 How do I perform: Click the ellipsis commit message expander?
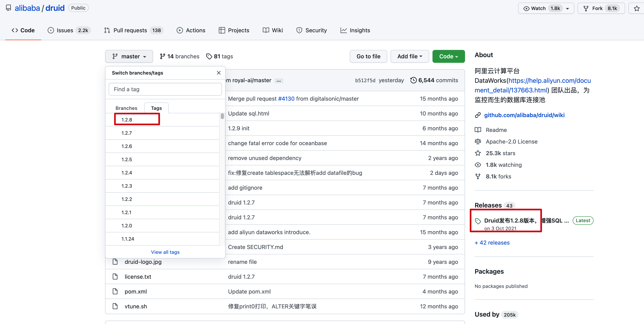click(278, 81)
